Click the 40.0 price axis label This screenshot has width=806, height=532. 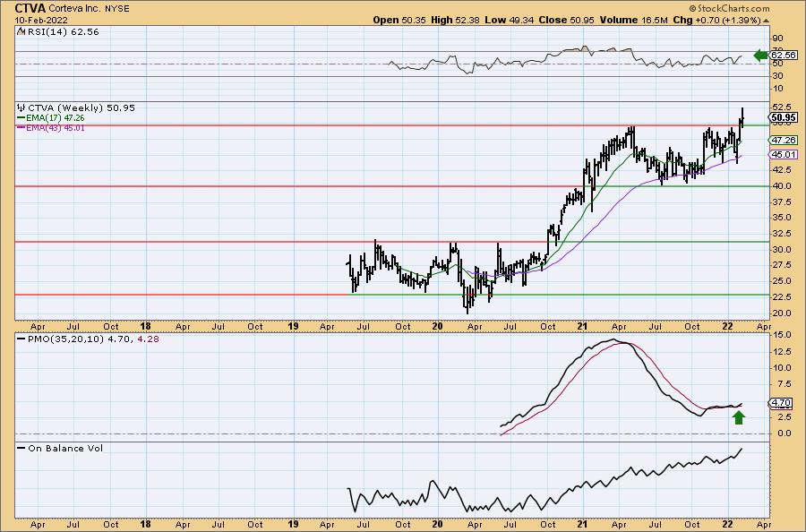tap(781, 186)
